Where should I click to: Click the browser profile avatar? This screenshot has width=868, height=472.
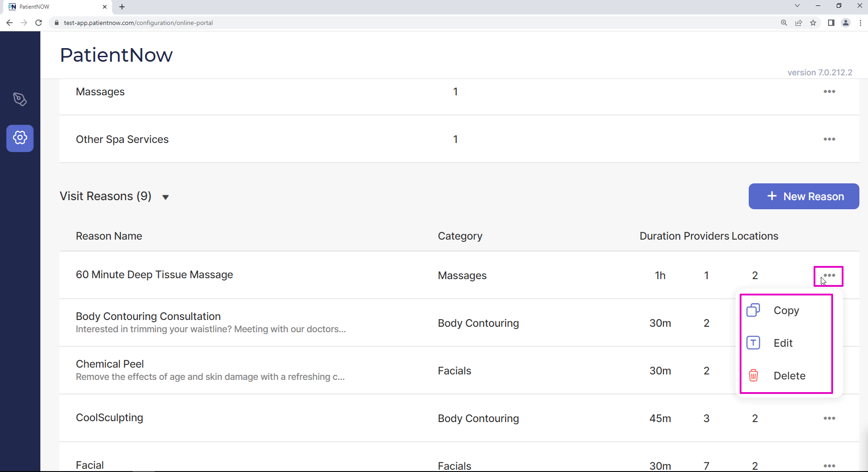tap(846, 23)
